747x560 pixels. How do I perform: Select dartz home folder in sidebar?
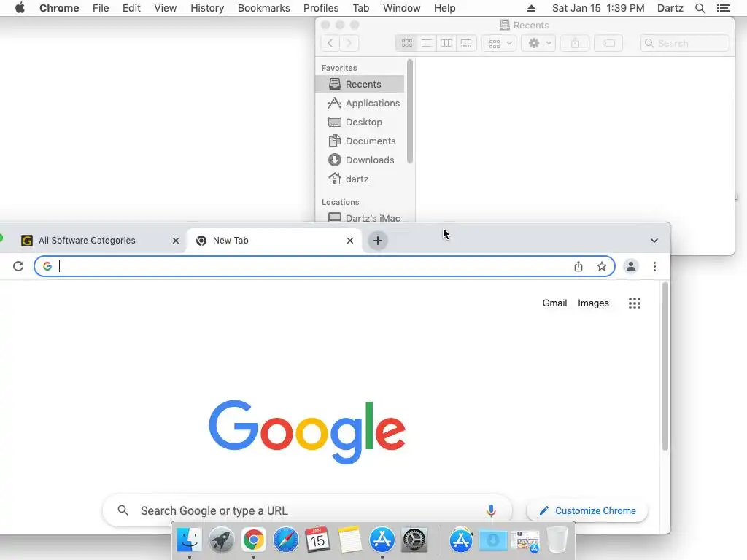click(360, 179)
